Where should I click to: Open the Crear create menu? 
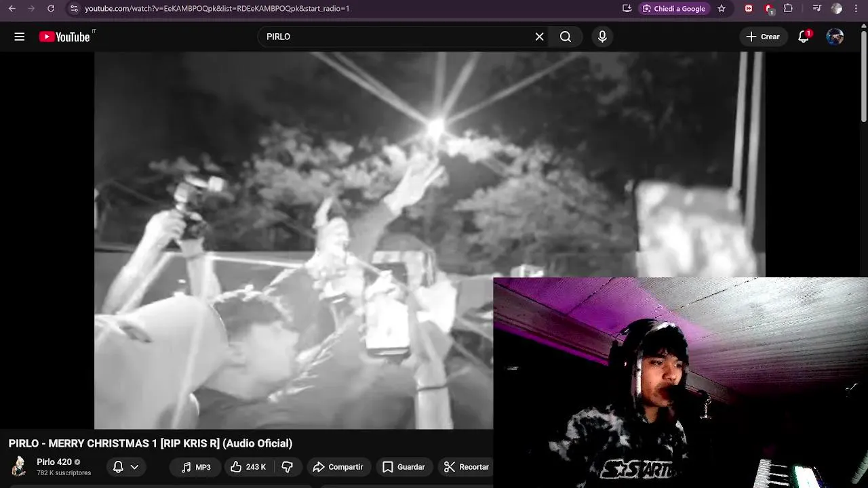[764, 37]
